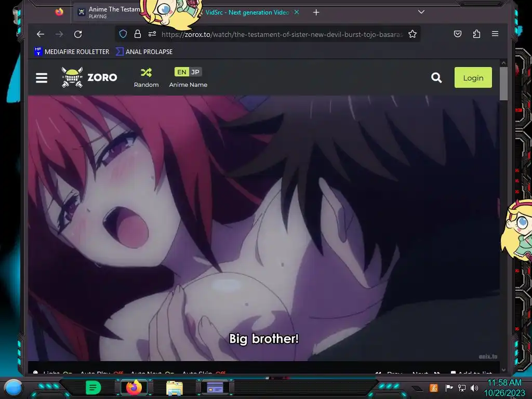
Task: Open File Explorer from taskbar
Action: click(175, 388)
